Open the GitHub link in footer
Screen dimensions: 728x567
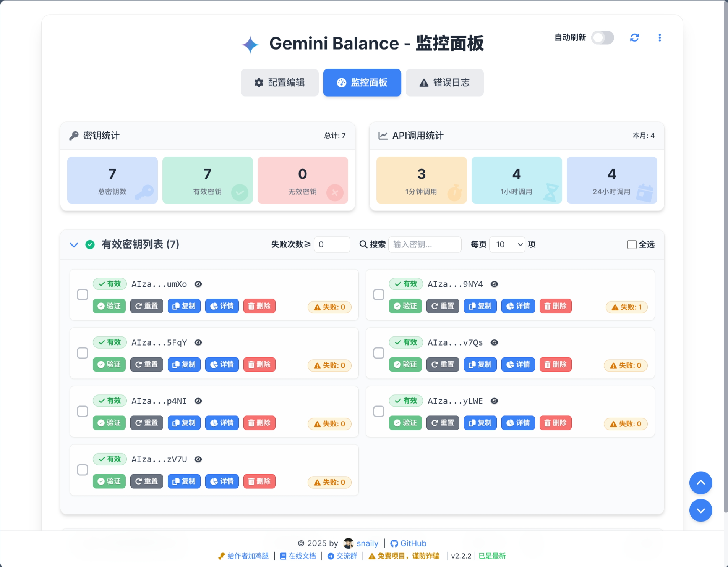[409, 543]
